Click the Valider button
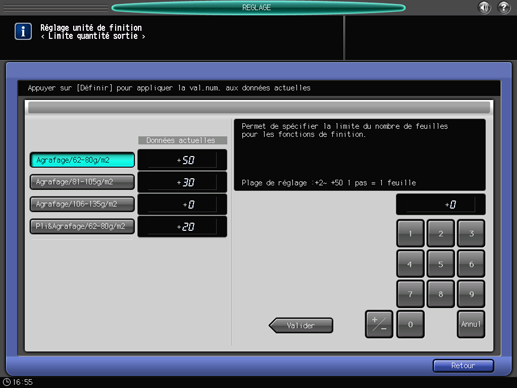517x388 pixels. (301, 325)
